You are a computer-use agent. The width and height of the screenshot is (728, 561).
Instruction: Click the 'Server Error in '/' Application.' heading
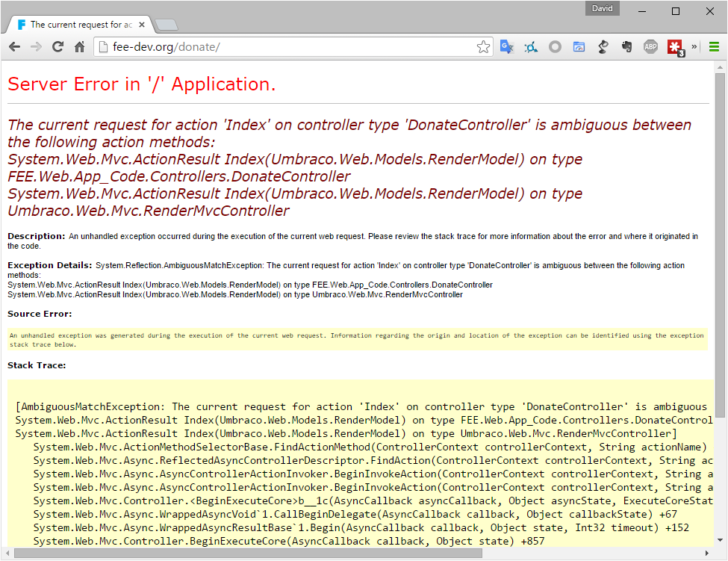142,84
